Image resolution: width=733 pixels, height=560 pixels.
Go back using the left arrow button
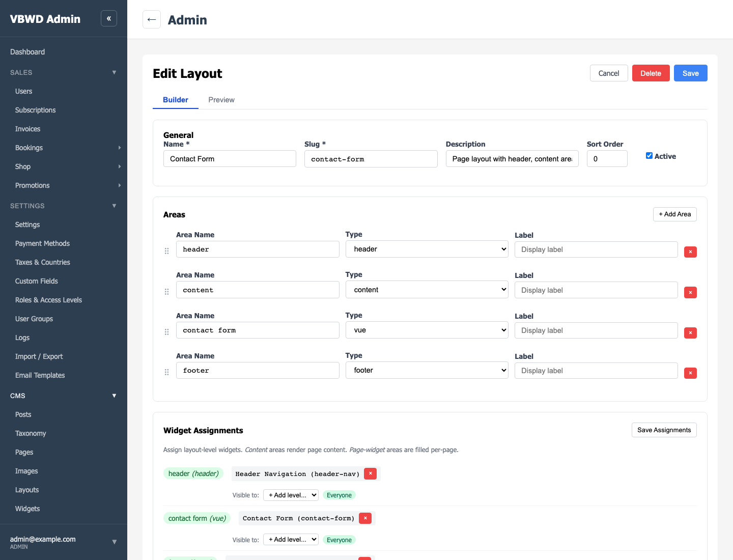point(152,19)
